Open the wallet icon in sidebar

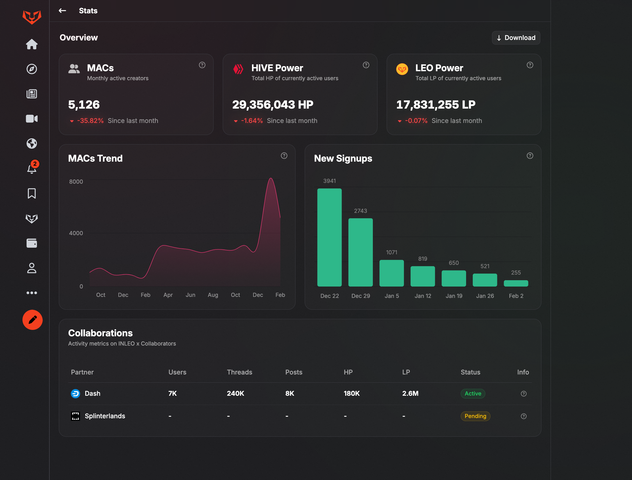pos(32,243)
